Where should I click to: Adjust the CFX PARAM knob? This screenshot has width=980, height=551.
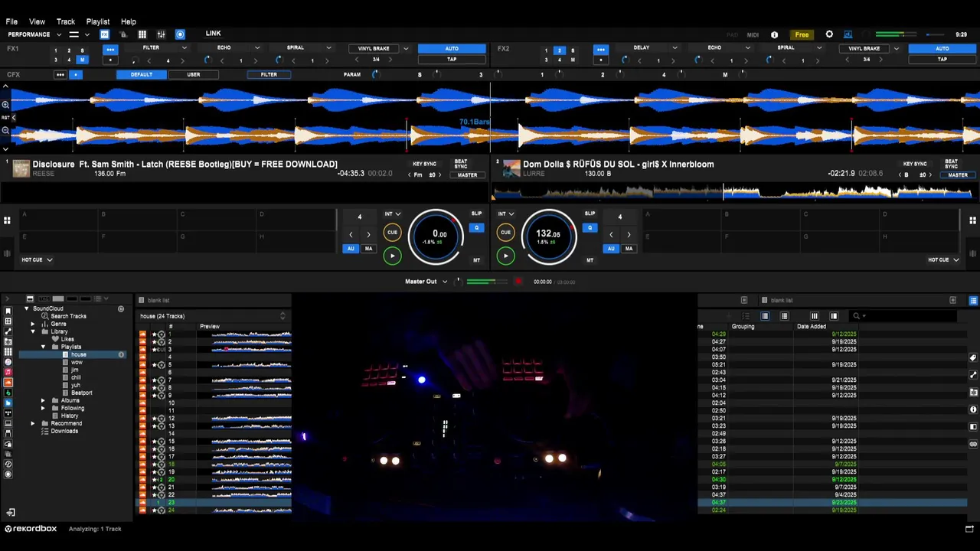(x=376, y=74)
